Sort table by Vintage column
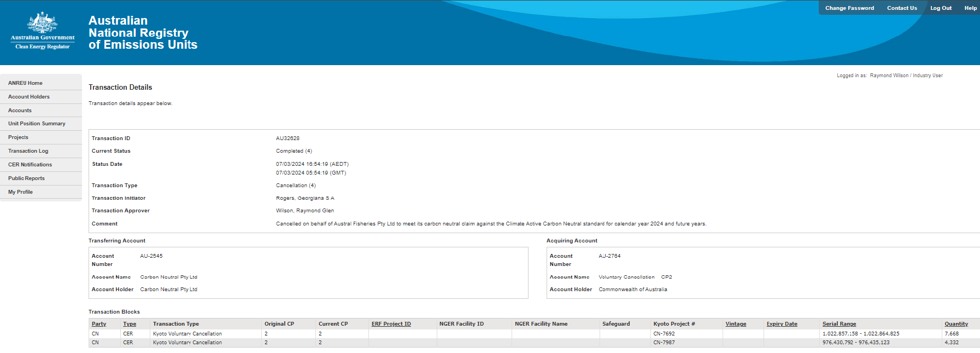The width and height of the screenshot is (980, 353). pos(736,324)
